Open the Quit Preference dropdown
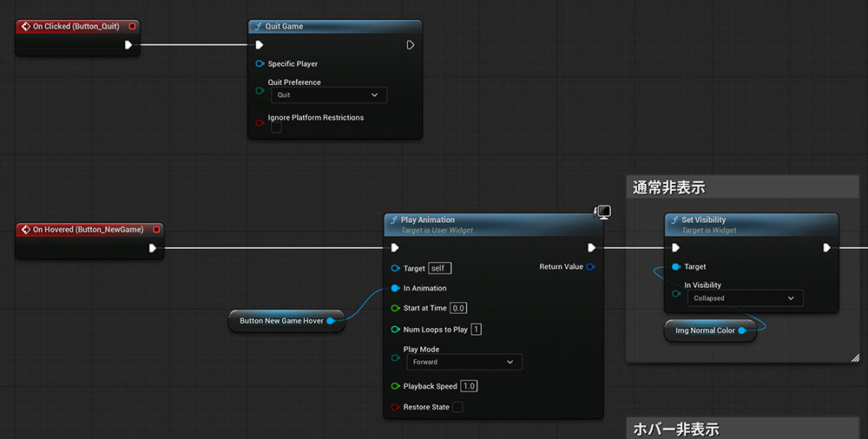Image resolution: width=868 pixels, height=439 pixels. (x=329, y=95)
